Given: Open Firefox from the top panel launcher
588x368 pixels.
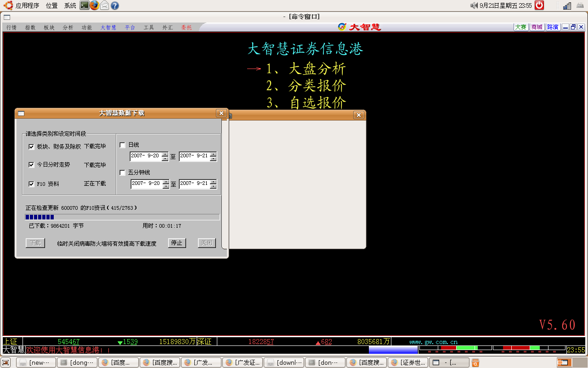Looking at the screenshot, I should pyautogui.click(x=95, y=6).
